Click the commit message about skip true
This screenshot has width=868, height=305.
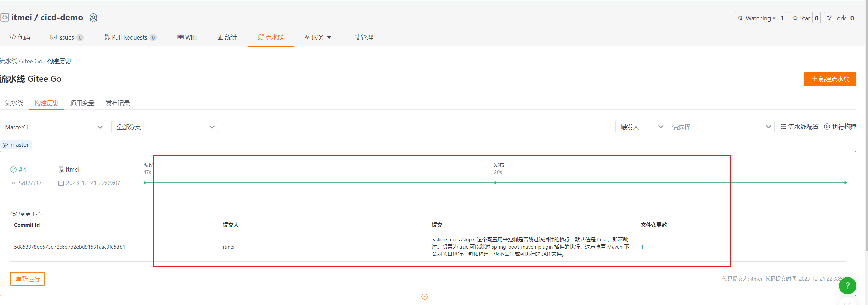(x=531, y=247)
